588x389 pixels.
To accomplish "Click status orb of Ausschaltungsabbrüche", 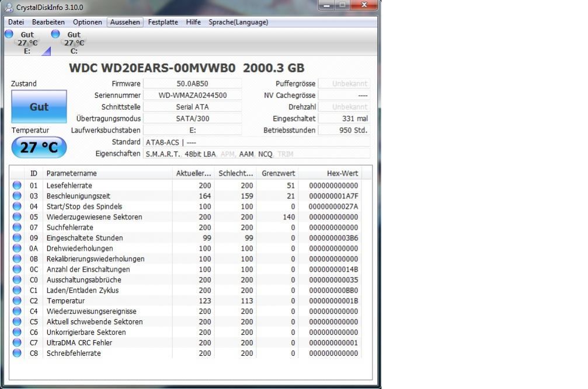I will click(17, 280).
